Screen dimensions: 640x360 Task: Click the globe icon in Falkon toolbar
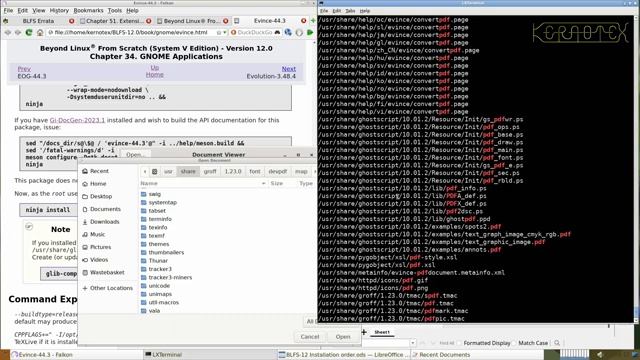point(289,32)
